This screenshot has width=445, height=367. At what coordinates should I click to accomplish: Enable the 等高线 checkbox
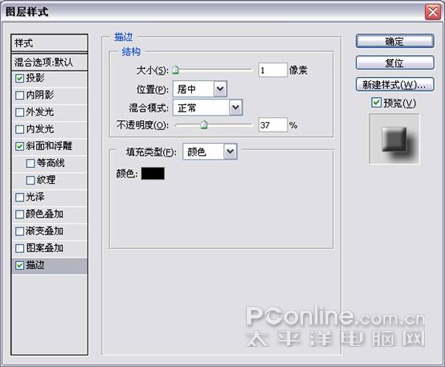(x=30, y=163)
